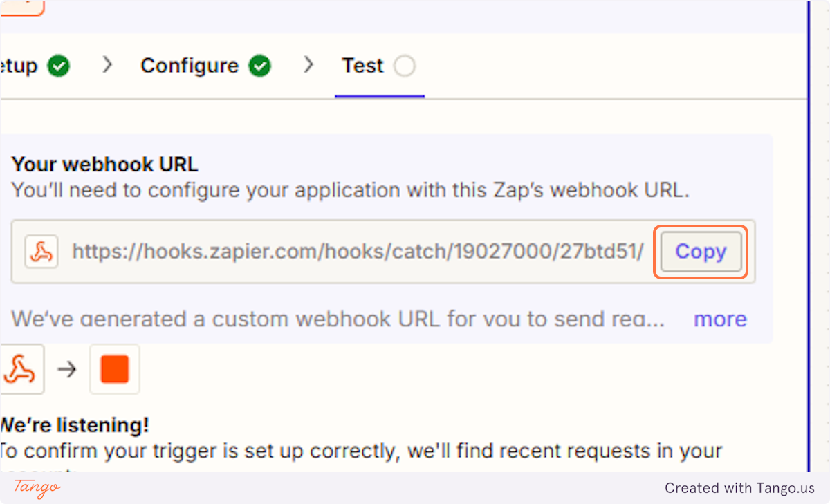Open the Created with Tango.us link
830x504 pixels.
tap(740, 488)
